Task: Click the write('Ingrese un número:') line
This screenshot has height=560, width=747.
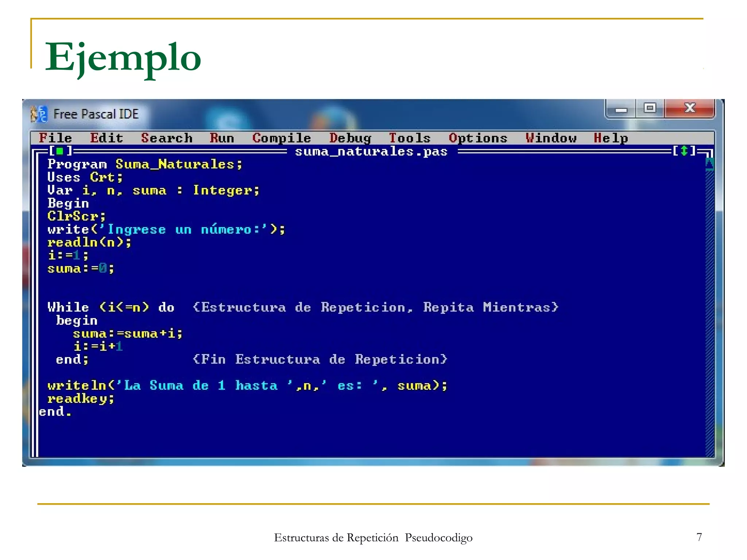Action: (x=166, y=229)
